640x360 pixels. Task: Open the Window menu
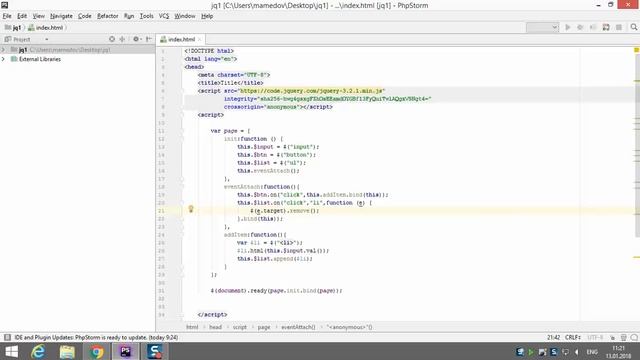coord(185,16)
